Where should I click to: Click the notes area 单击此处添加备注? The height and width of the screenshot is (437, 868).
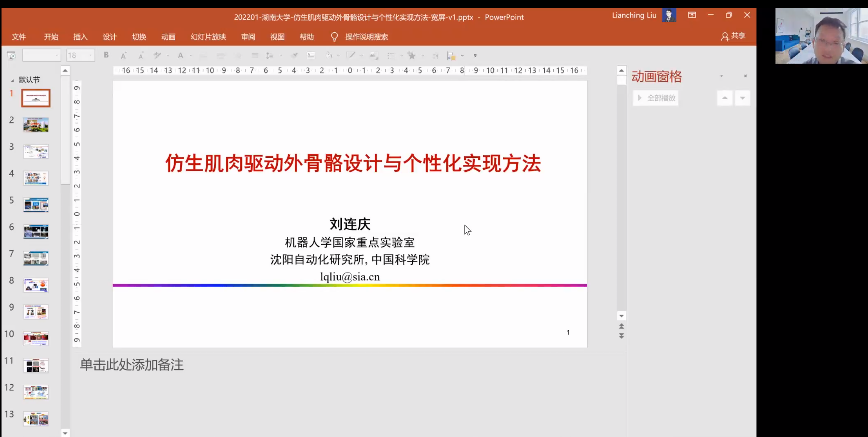coord(132,365)
